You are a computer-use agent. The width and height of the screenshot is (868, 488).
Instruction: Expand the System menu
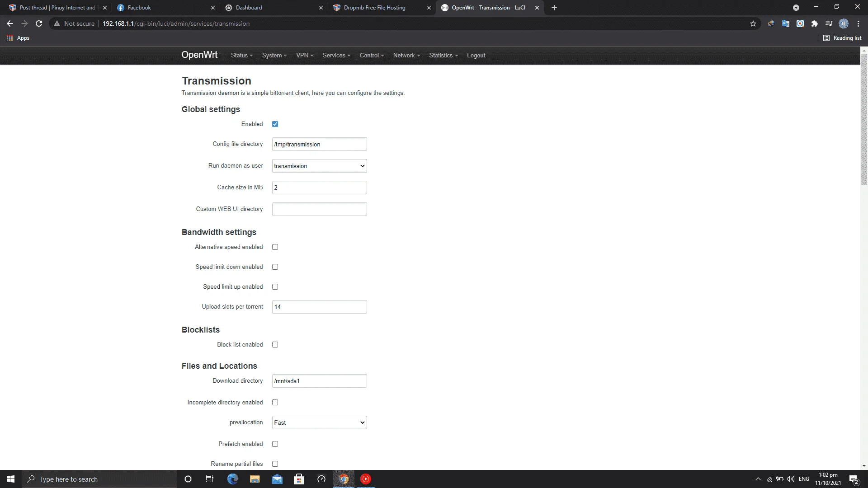(274, 55)
